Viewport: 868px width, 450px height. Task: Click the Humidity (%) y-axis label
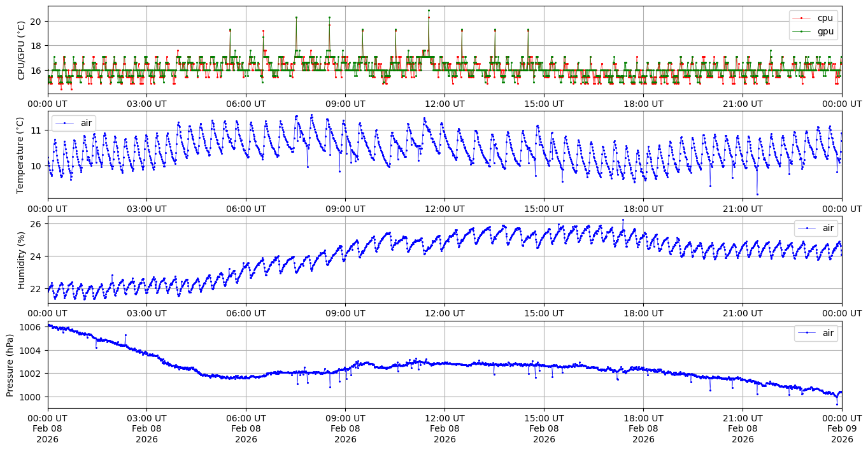(21, 260)
